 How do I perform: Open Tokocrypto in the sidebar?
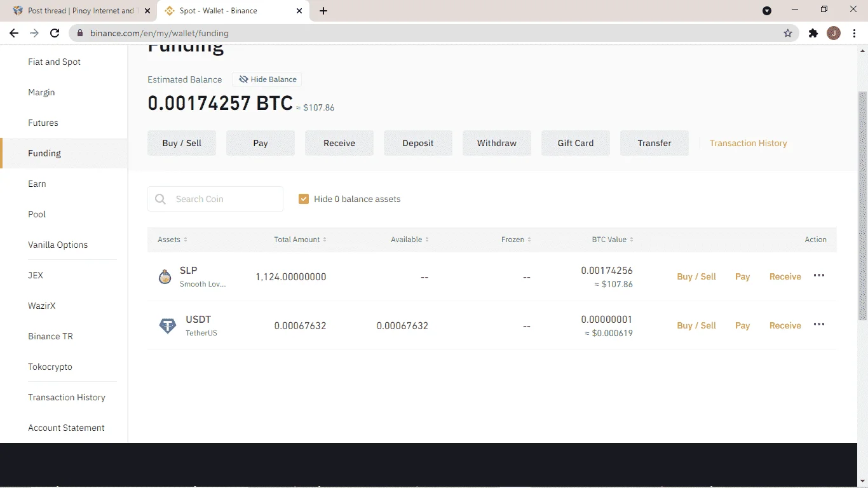[50, 367]
